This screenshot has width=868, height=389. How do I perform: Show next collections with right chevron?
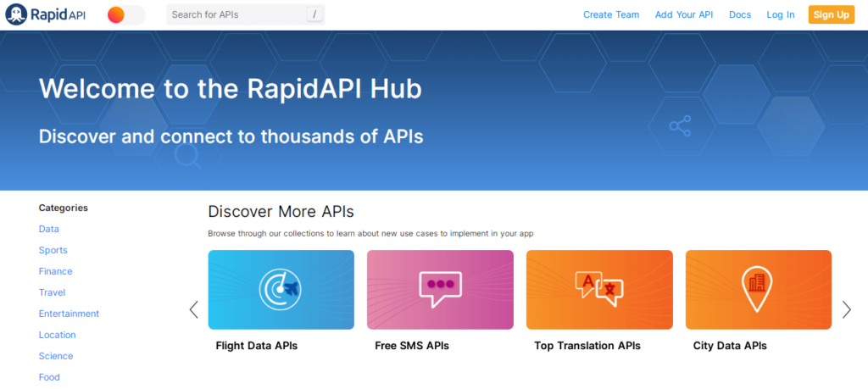coord(847,309)
